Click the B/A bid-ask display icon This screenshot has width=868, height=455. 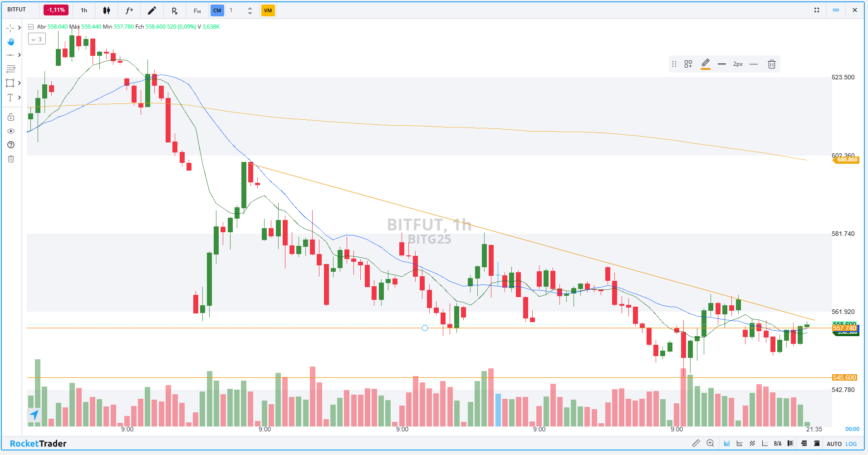point(778,443)
